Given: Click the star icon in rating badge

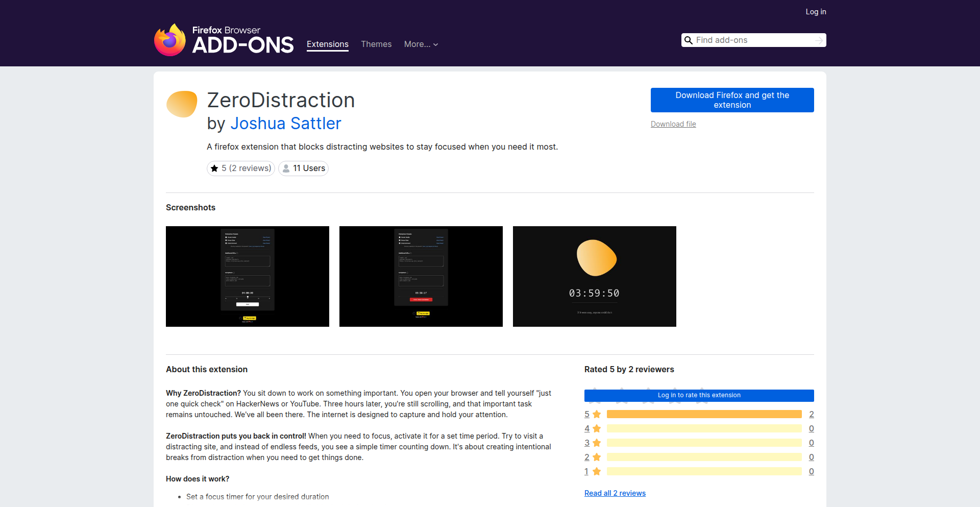Looking at the screenshot, I should click(214, 168).
